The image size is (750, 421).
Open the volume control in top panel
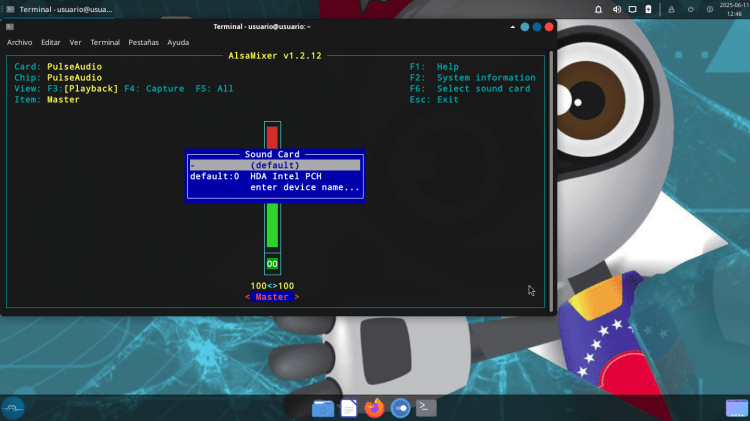click(617, 9)
